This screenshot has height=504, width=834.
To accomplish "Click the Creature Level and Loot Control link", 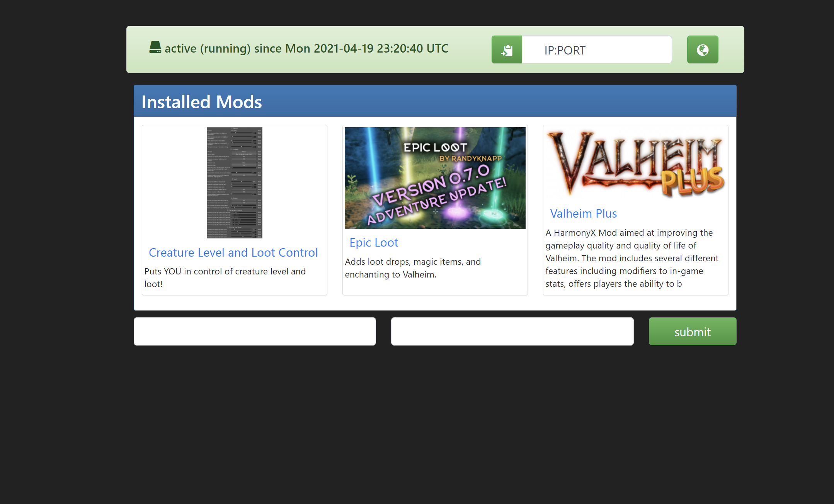I will [233, 252].
